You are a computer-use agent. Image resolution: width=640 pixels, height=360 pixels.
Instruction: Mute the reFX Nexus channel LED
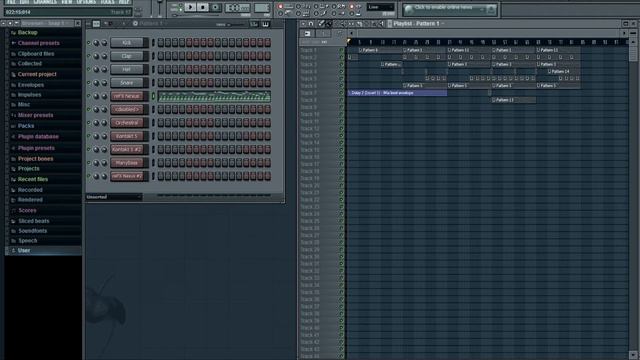pos(89,96)
